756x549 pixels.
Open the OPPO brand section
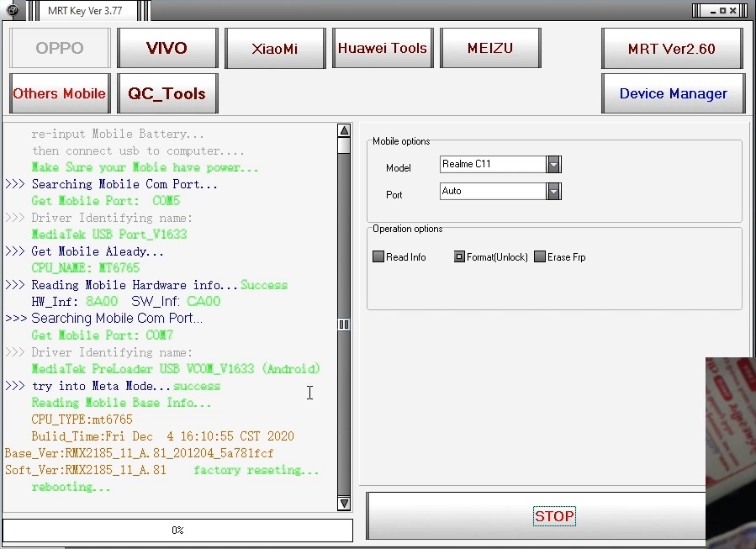coord(60,48)
